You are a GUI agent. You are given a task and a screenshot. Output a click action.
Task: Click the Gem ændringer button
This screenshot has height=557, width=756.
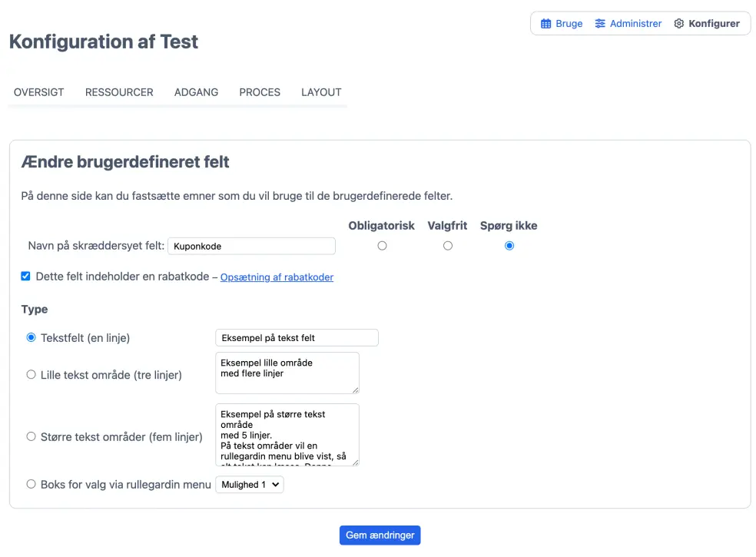point(380,535)
